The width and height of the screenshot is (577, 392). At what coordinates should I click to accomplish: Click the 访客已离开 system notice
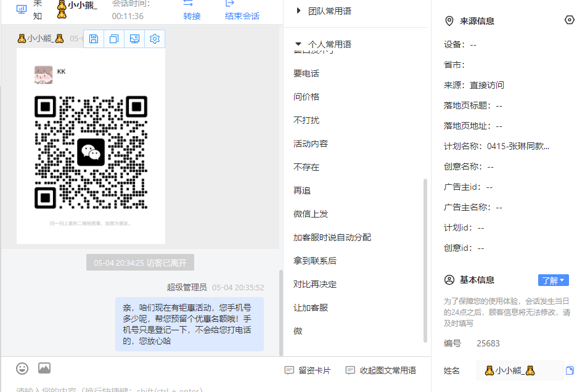pyautogui.click(x=140, y=263)
